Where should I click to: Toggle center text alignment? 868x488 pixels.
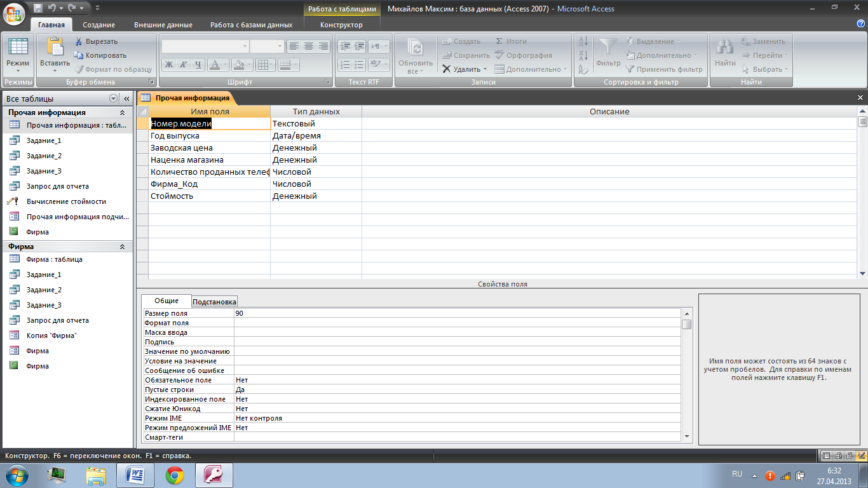308,46
